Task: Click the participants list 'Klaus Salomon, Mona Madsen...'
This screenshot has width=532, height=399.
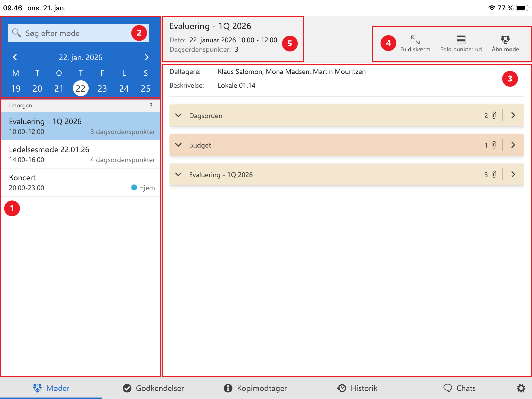Action: click(x=292, y=72)
